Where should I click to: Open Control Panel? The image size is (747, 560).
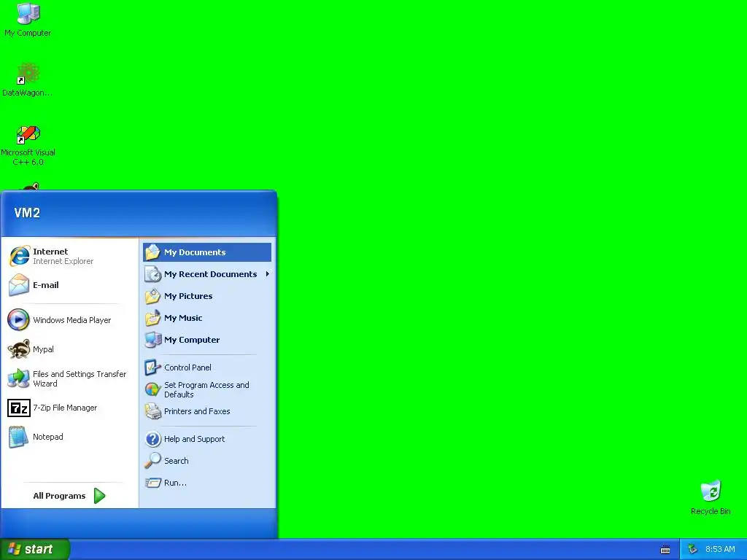click(x=207, y=367)
